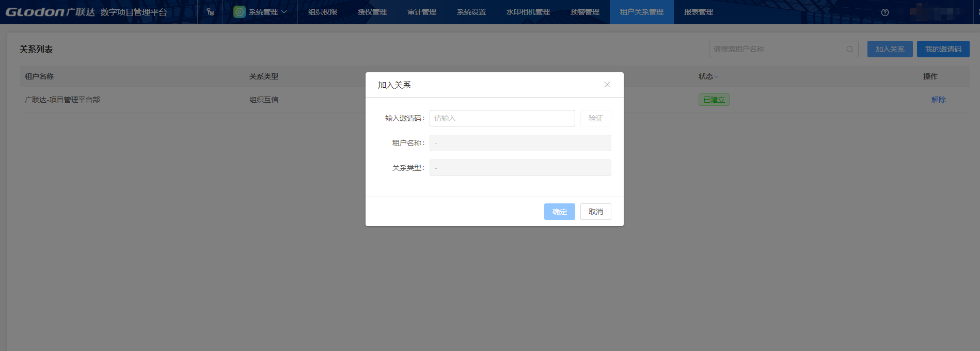Click the magnifier icon in tenant search
This screenshot has width=980, height=351.
849,49
